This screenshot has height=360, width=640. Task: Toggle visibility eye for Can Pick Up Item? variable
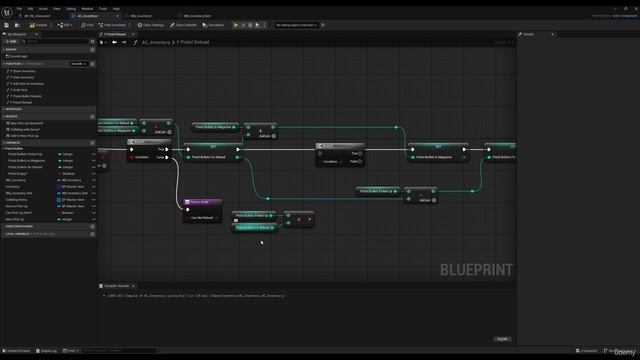point(93,213)
